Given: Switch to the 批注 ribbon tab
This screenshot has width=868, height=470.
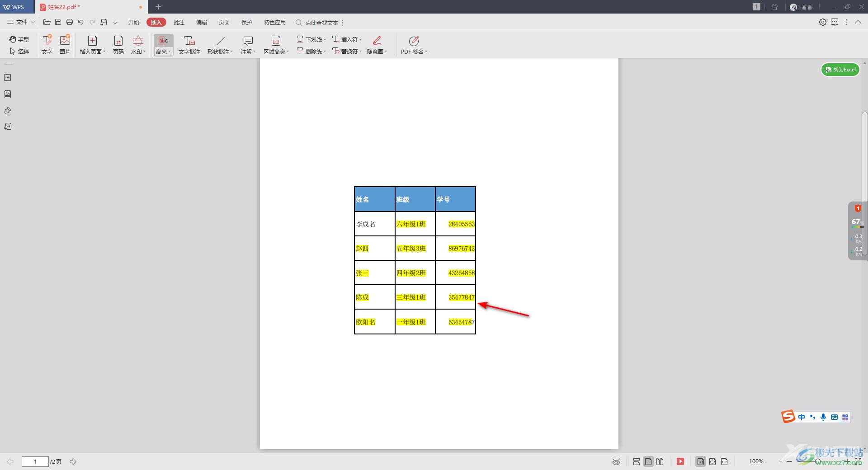Looking at the screenshot, I should [179, 22].
